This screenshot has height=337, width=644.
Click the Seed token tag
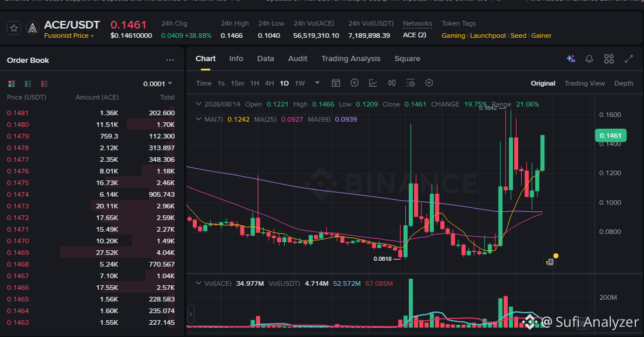pos(518,36)
